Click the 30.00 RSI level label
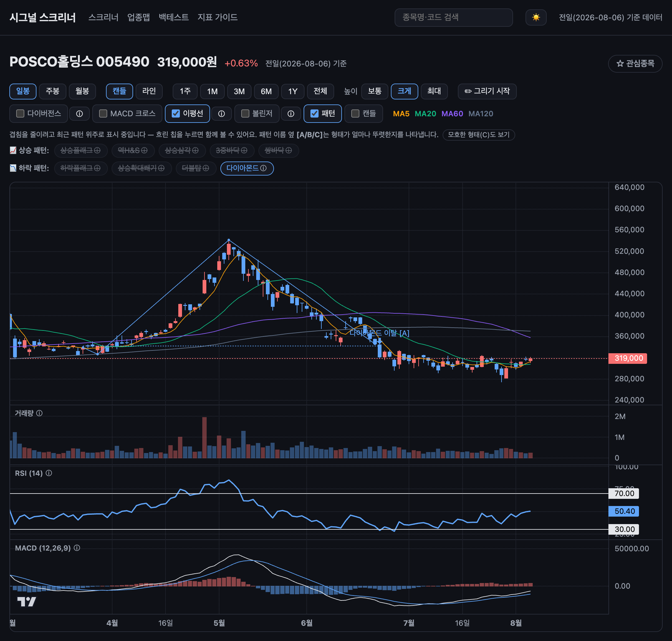 [x=624, y=529]
